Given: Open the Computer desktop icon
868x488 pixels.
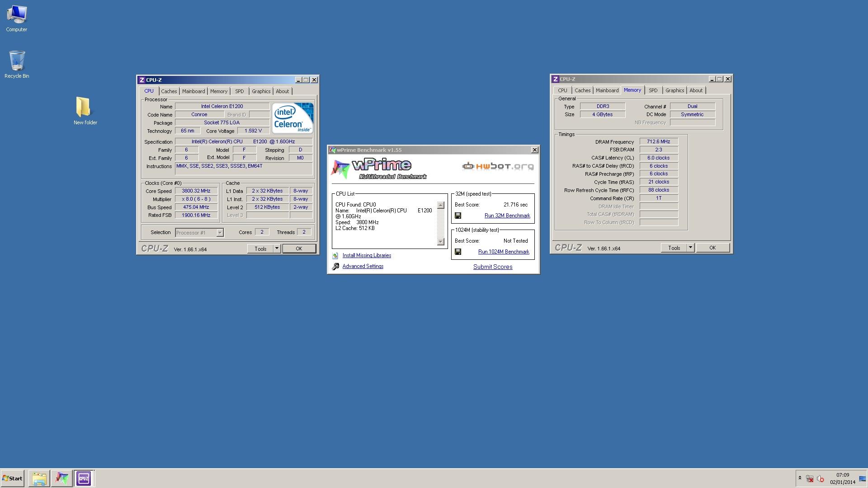Looking at the screenshot, I should coord(17,19).
